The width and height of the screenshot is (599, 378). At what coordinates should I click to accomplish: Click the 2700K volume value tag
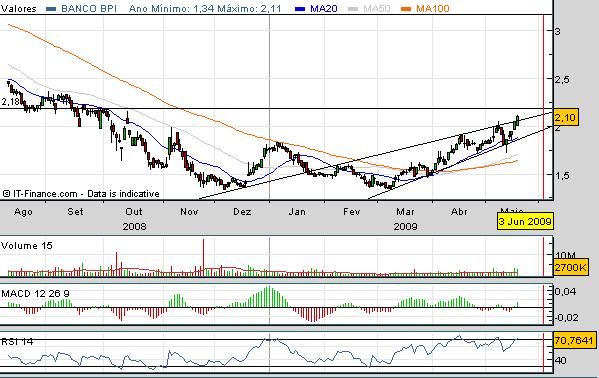570,267
